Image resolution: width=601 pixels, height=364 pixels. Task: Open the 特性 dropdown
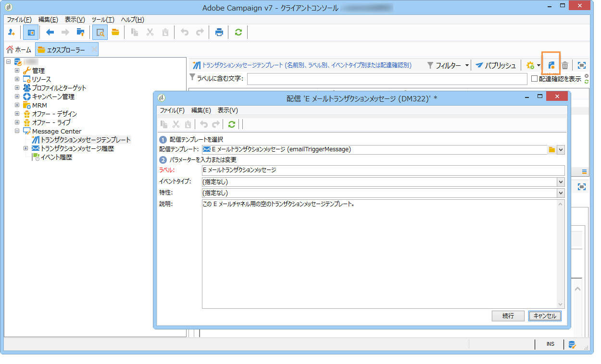(x=561, y=193)
